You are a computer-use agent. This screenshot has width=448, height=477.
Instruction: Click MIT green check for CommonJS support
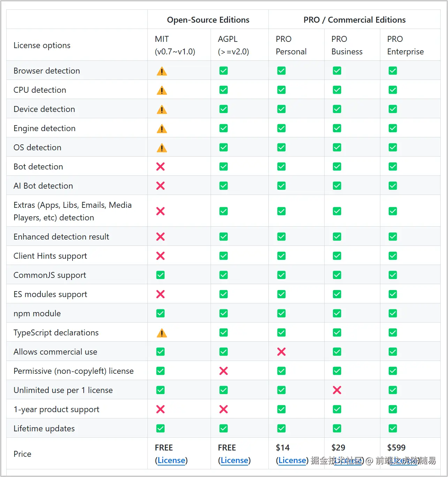(x=160, y=275)
